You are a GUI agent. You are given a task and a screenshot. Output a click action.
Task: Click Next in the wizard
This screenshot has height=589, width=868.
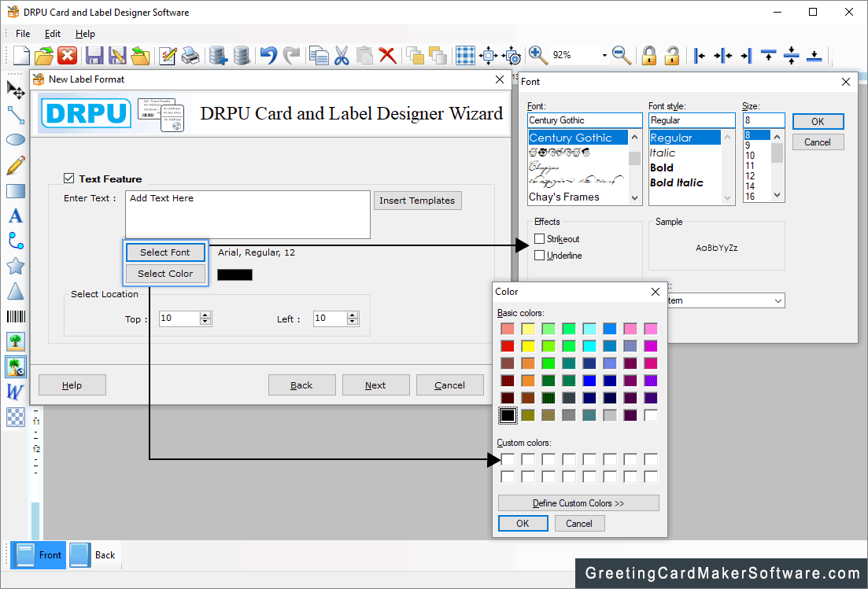[x=375, y=385]
